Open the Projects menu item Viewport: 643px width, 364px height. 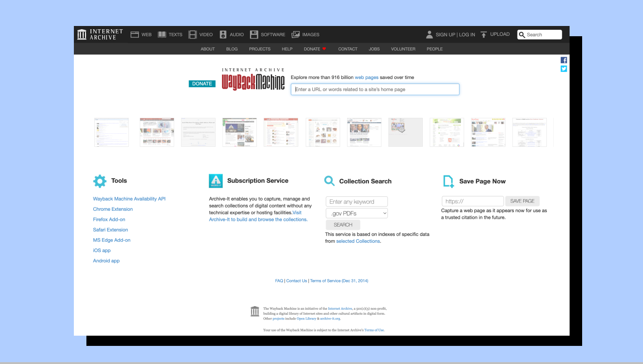click(260, 49)
